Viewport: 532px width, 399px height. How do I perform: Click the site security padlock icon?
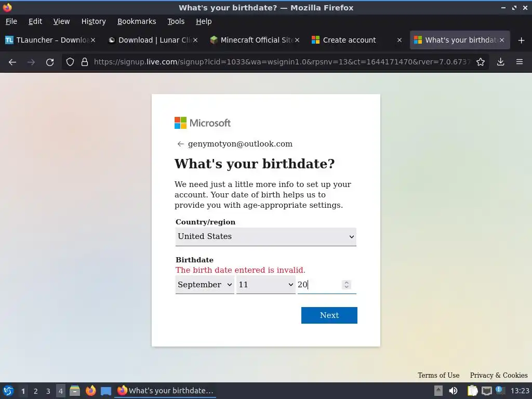[85, 62]
